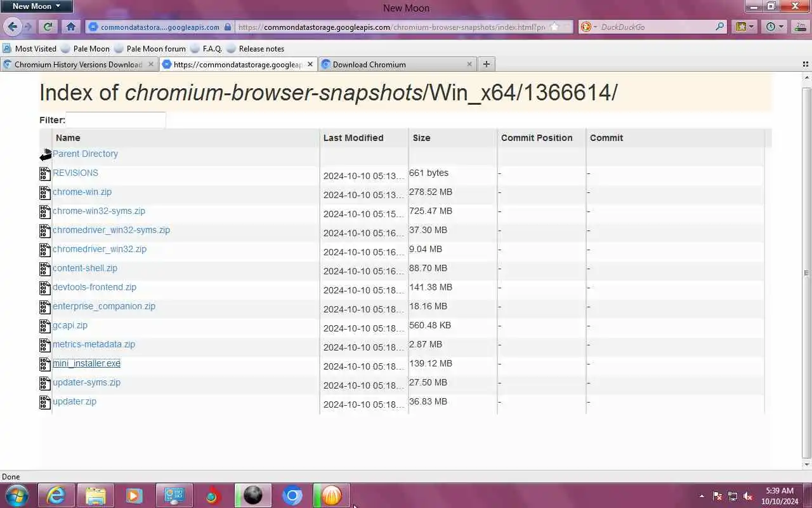Open the history clock dropdown

(775, 27)
